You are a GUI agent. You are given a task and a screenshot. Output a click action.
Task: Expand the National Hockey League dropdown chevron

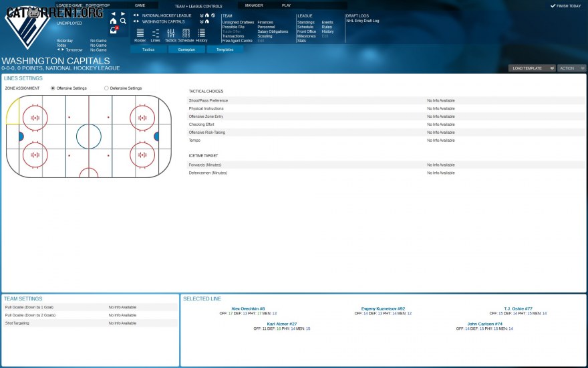tap(202, 16)
